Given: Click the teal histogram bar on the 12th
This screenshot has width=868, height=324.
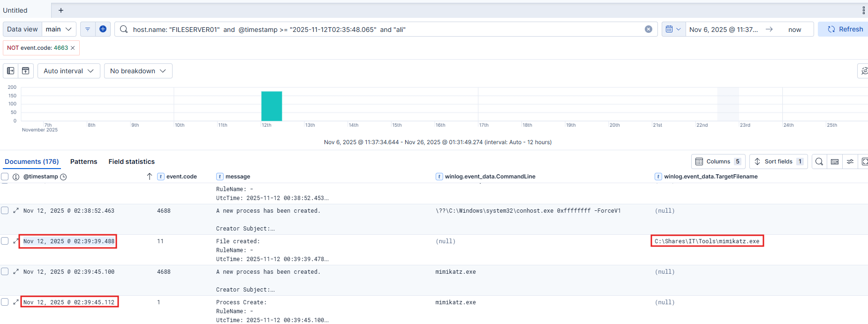Looking at the screenshot, I should pyautogui.click(x=272, y=106).
